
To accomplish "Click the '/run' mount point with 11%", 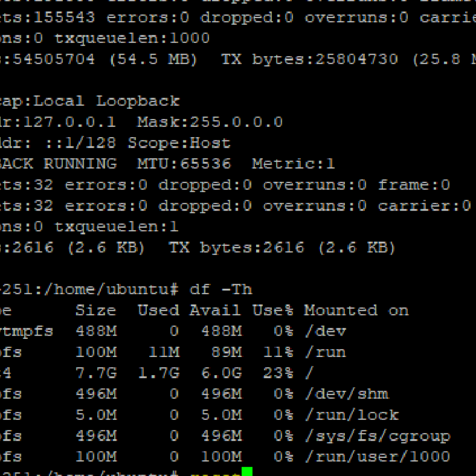I will click(325, 352).
